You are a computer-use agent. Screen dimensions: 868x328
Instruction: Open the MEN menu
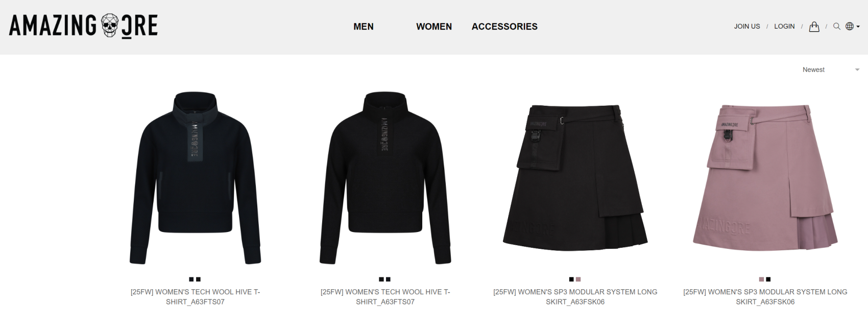[364, 27]
